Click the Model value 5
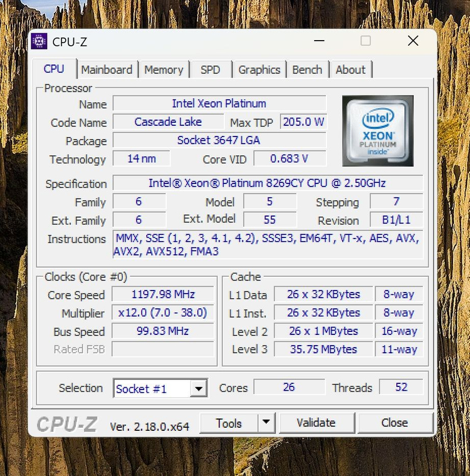 pos(270,202)
